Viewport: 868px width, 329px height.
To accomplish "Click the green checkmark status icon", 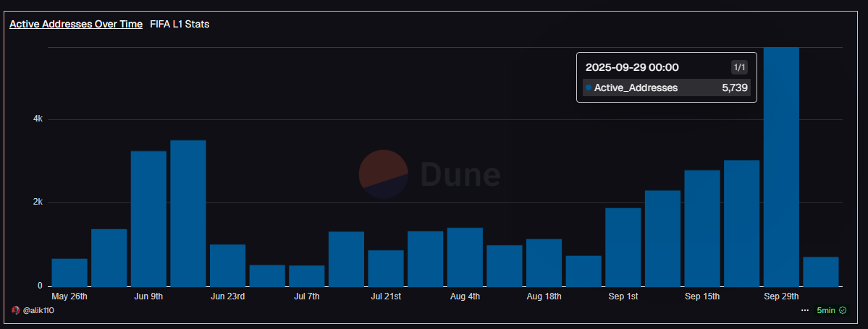I will (843, 310).
